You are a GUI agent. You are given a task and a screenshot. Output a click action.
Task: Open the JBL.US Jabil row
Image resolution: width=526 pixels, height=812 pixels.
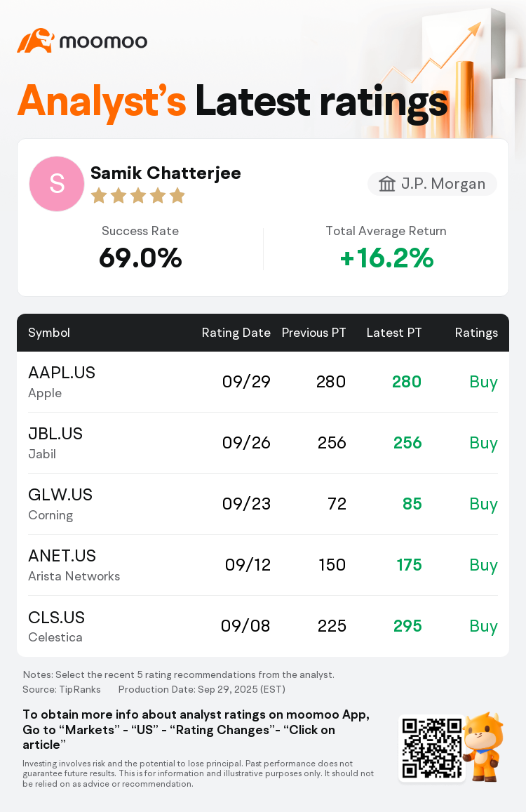[x=263, y=443]
